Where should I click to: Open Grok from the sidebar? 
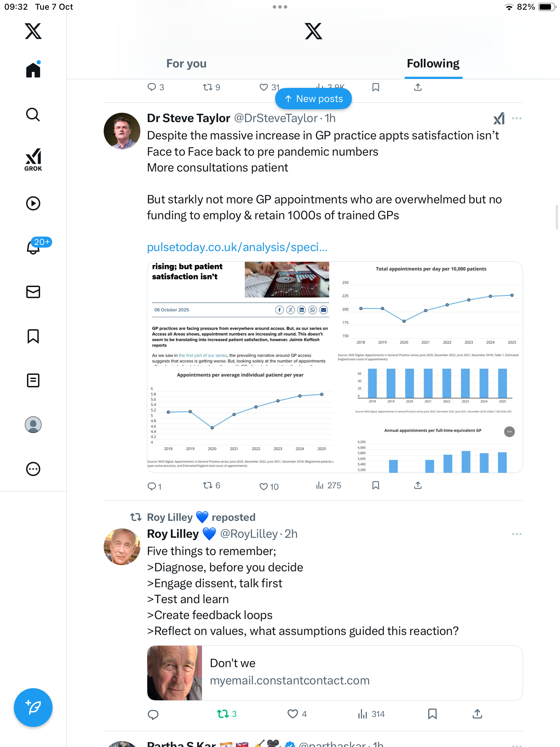33,159
